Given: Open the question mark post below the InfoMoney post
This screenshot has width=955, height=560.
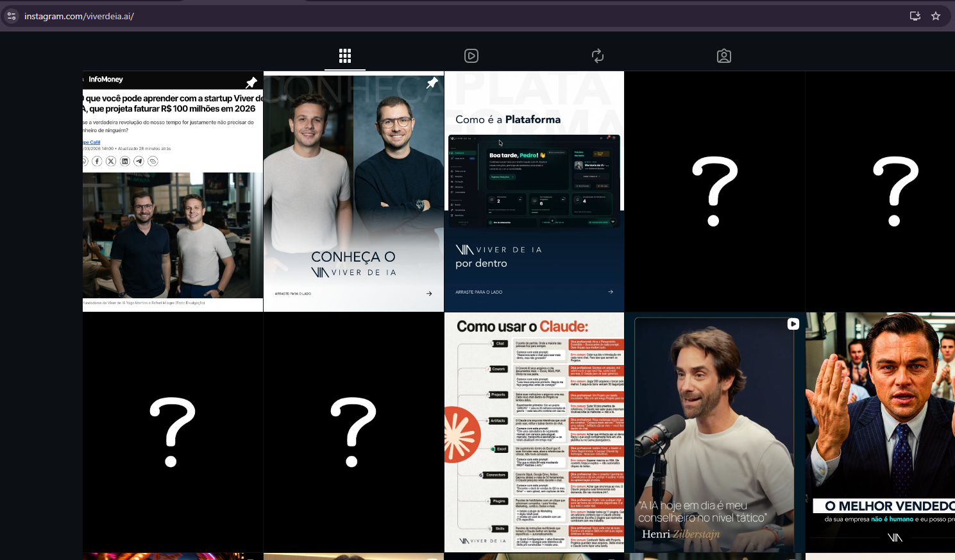Looking at the screenshot, I should tap(173, 432).
